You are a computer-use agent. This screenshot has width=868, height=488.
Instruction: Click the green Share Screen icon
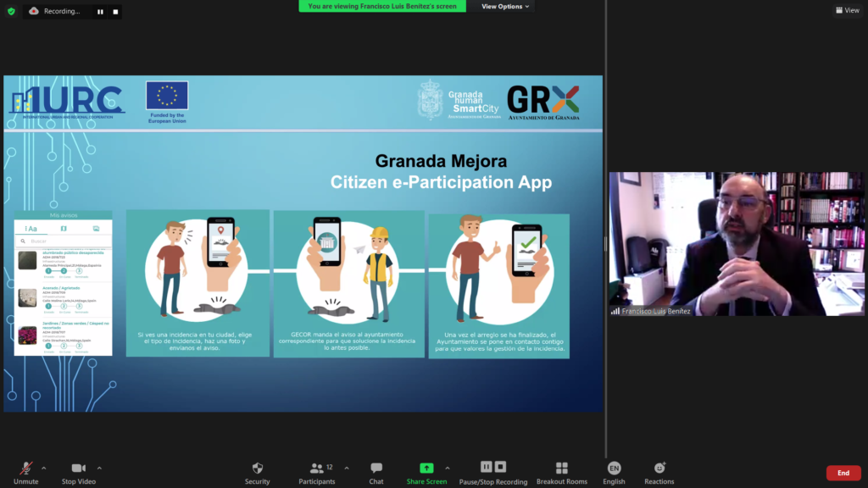click(x=426, y=468)
